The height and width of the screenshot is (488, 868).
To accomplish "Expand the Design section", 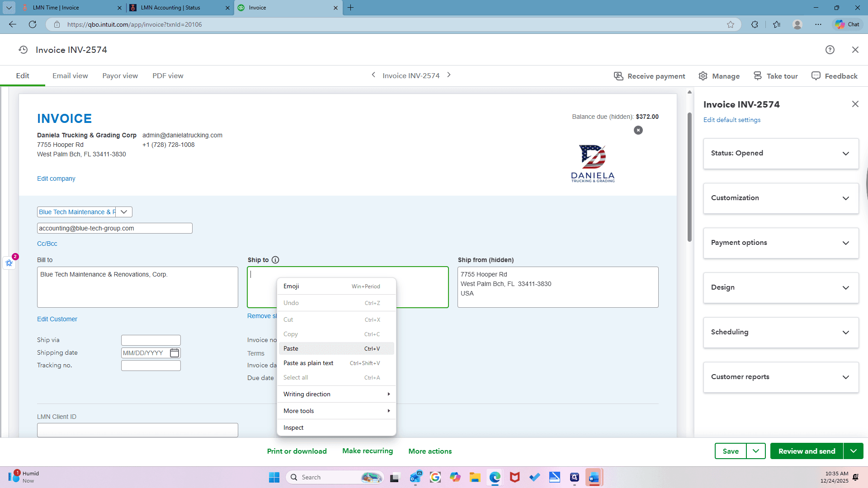I will pyautogui.click(x=781, y=288).
